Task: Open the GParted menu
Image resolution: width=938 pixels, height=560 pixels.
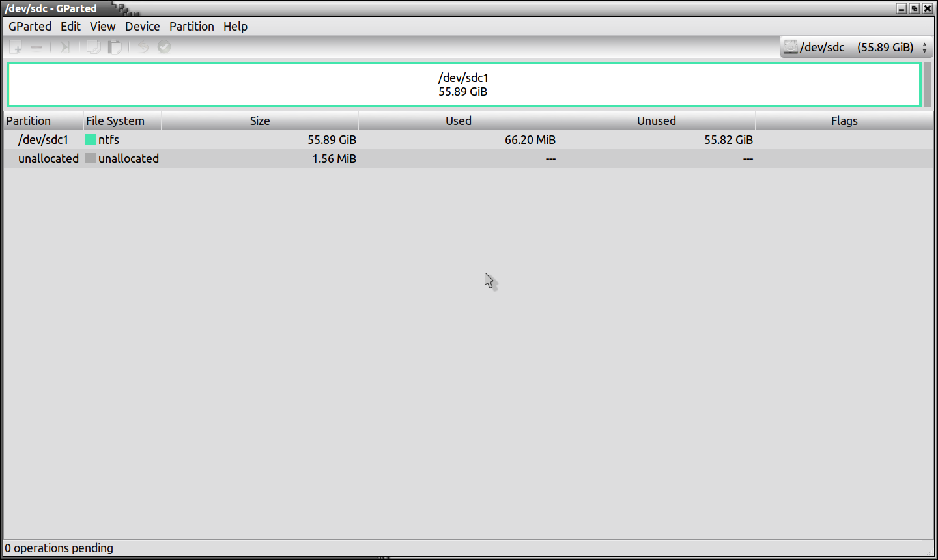Action: coord(30,27)
